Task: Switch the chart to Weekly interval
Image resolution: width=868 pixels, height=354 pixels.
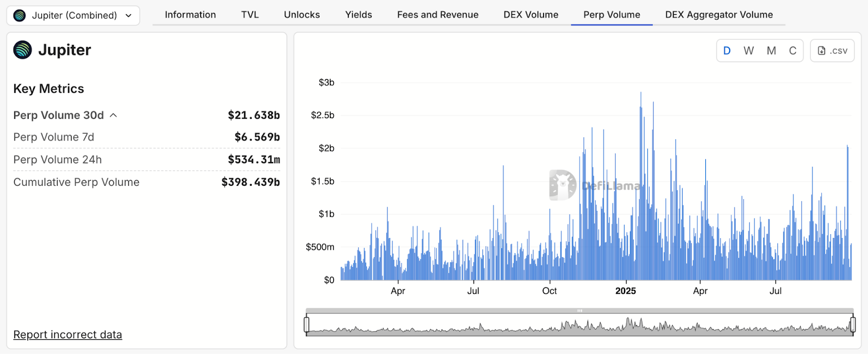Action: point(749,50)
